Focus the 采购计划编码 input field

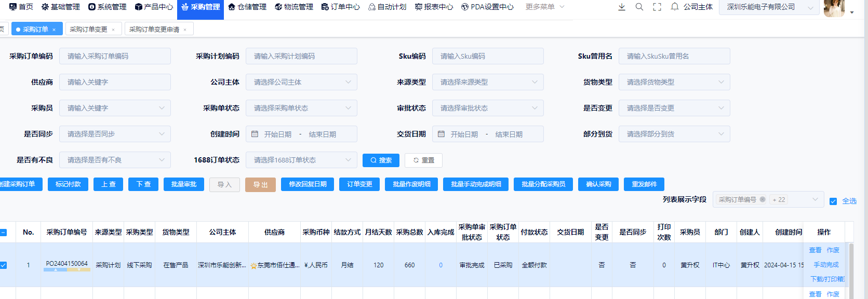tap(301, 56)
